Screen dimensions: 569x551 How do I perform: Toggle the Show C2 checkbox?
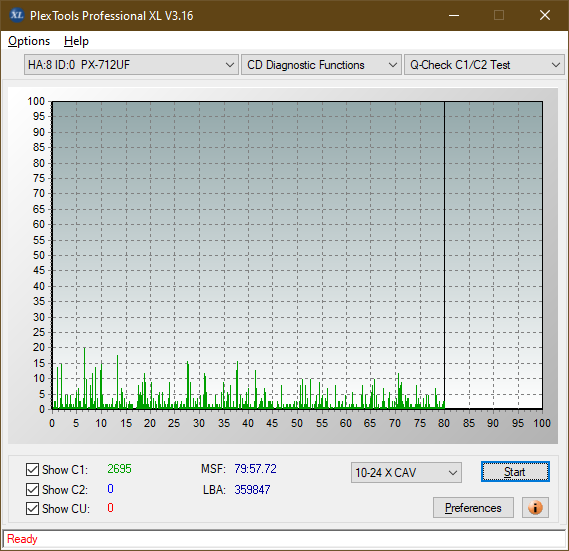point(32,489)
